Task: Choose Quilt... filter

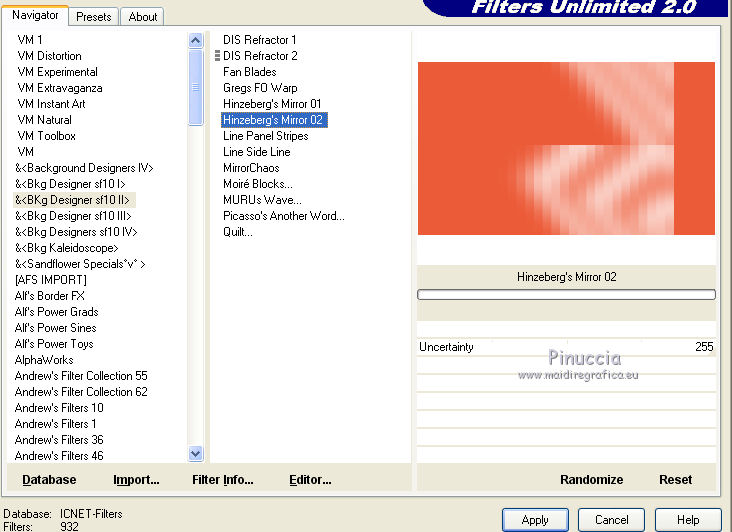Action: (238, 231)
